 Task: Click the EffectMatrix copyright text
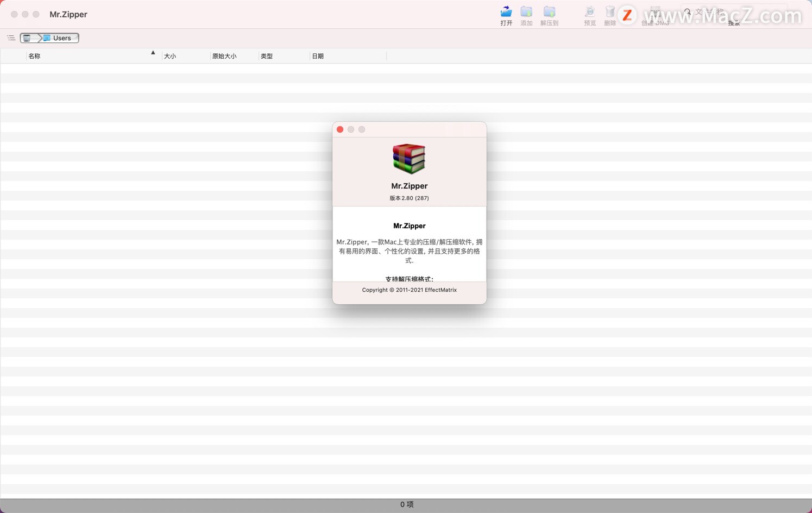pos(410,290)
